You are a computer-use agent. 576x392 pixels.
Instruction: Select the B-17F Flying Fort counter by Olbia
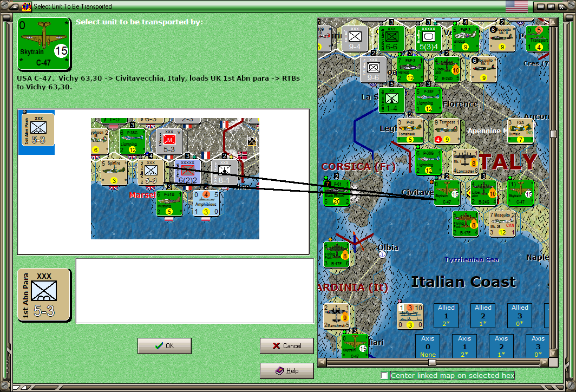point(336,254)
